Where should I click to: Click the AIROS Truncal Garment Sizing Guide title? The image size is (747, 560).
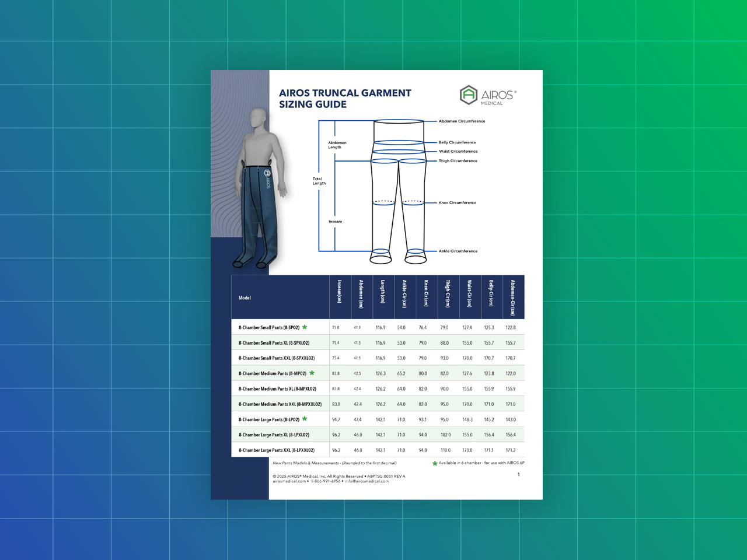tap(345, 99)
